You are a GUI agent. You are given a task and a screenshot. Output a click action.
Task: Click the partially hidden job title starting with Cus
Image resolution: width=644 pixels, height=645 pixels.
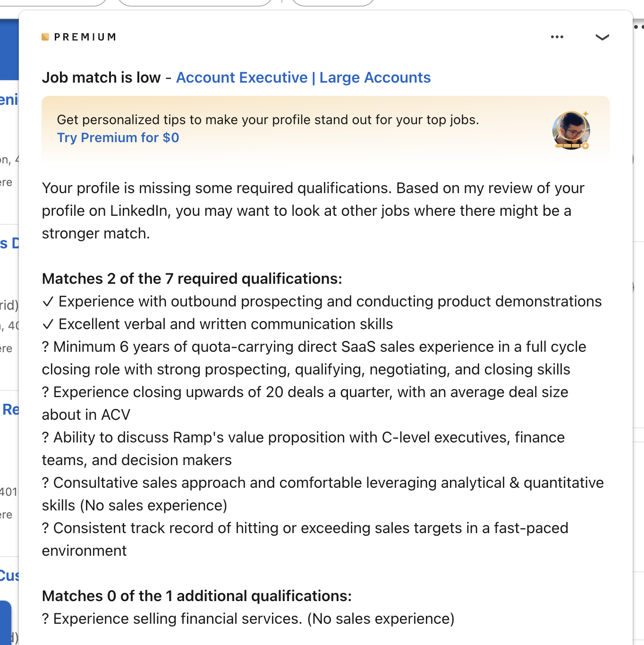click(9, 576)
